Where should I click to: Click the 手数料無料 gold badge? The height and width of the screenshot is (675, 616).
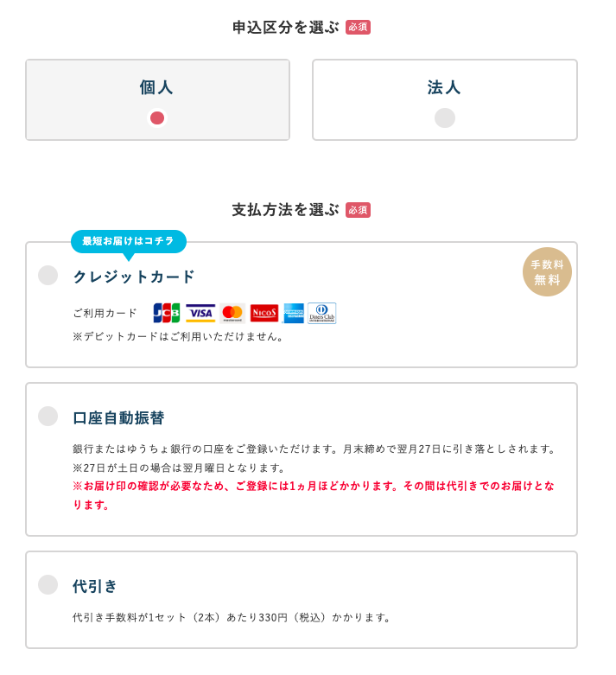click(x=547, y=271)
